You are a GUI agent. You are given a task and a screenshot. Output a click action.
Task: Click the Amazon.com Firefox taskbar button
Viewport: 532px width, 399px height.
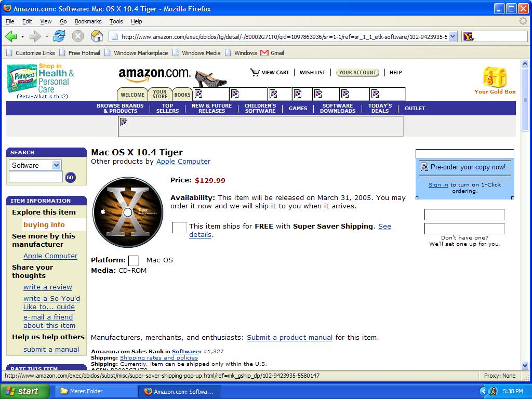[x=180, y=391]
